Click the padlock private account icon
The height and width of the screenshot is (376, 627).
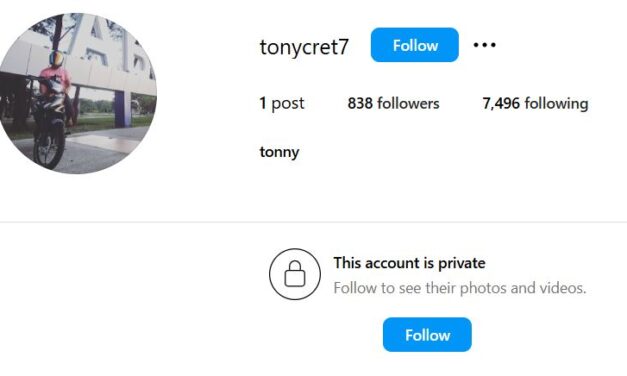[x=295, y=274]
